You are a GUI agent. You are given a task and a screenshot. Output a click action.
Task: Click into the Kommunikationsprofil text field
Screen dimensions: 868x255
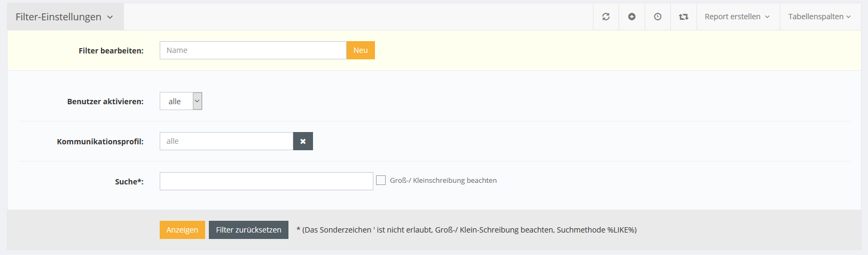(226, 141)
